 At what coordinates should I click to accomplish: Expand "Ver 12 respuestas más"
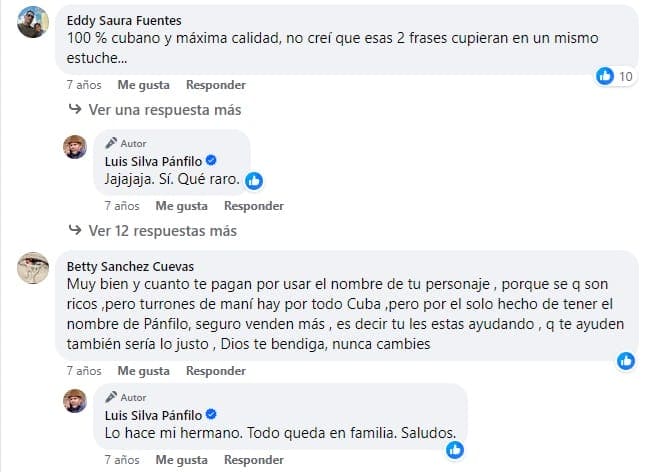[161, 231]
